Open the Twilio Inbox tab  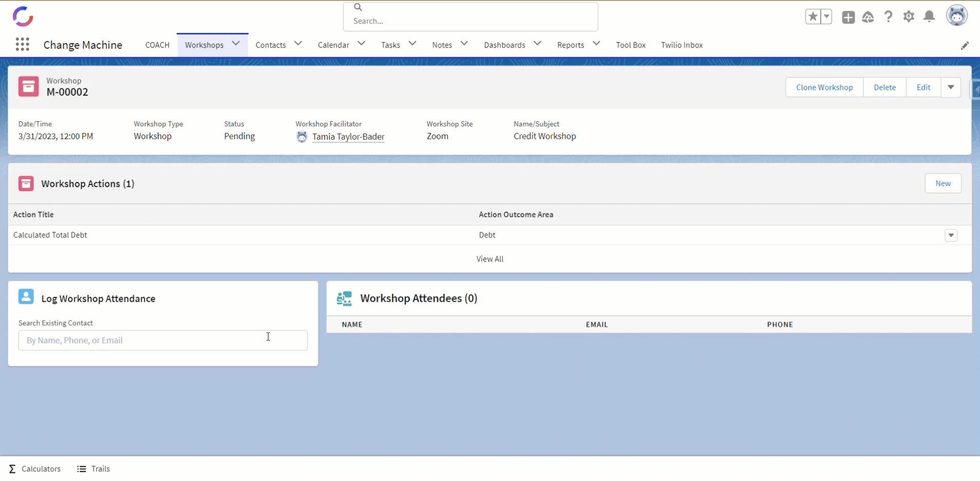coord(682,45)
